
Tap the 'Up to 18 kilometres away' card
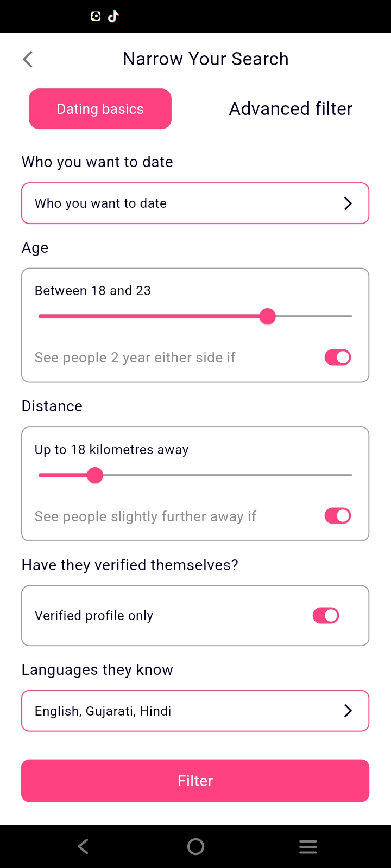[195, 449]
